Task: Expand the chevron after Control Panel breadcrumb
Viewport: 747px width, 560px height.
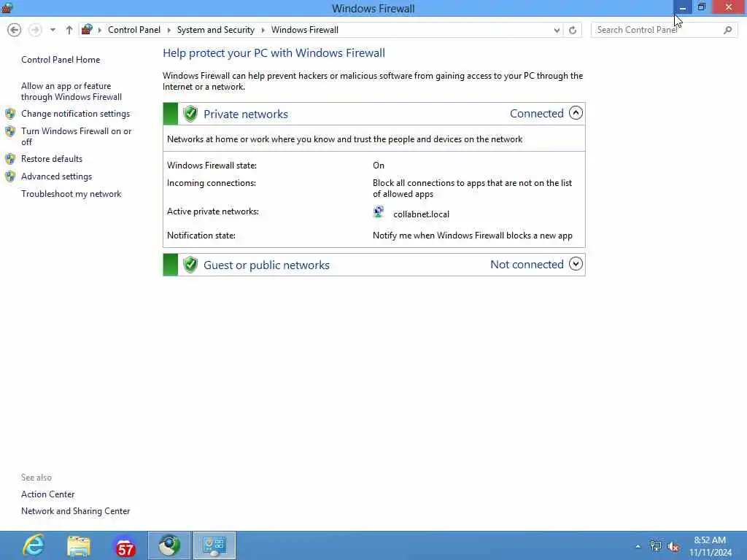Action: (x=169, y=30)
